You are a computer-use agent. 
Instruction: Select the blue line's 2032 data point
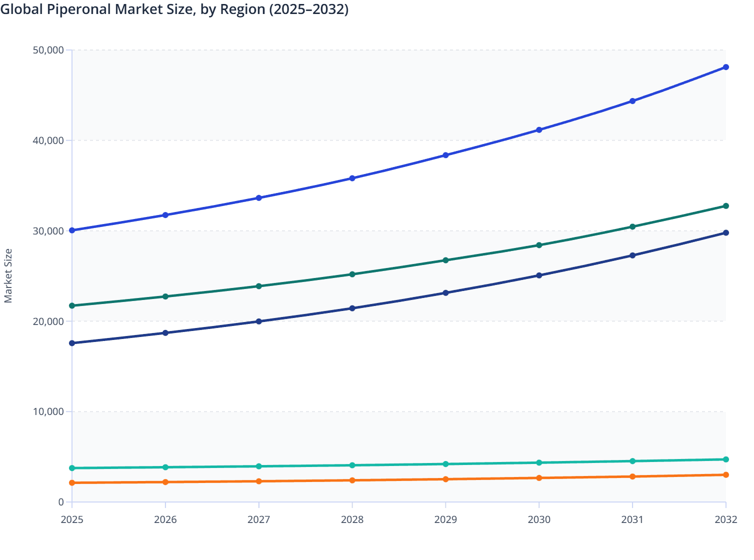pyautogui.click(x=726, y=66)
